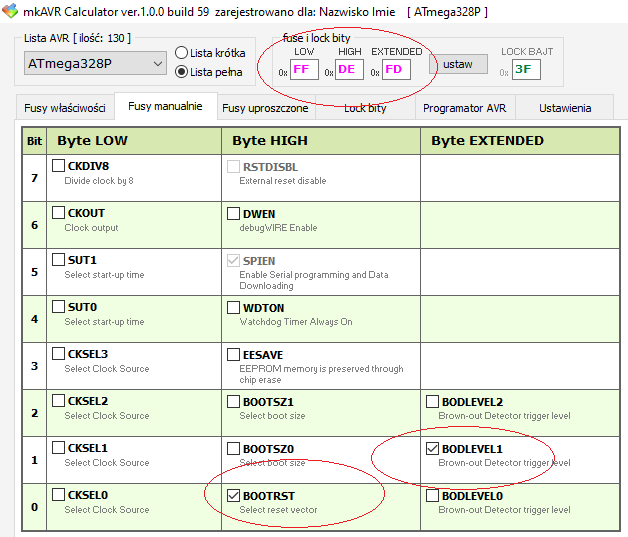
Task: Open the Fusy uproszczone tab
Action: (266, 108)
